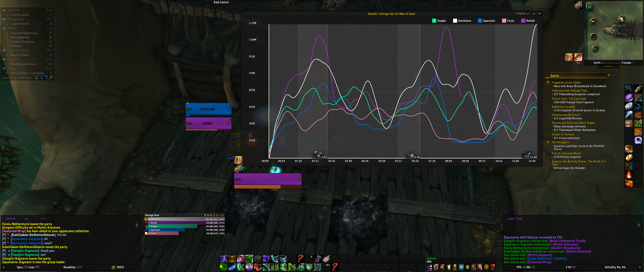This screenshot has height=272, width=644.
Task: Click Skoldiir Breastplate loot link
Action: (x=566, y=248)
